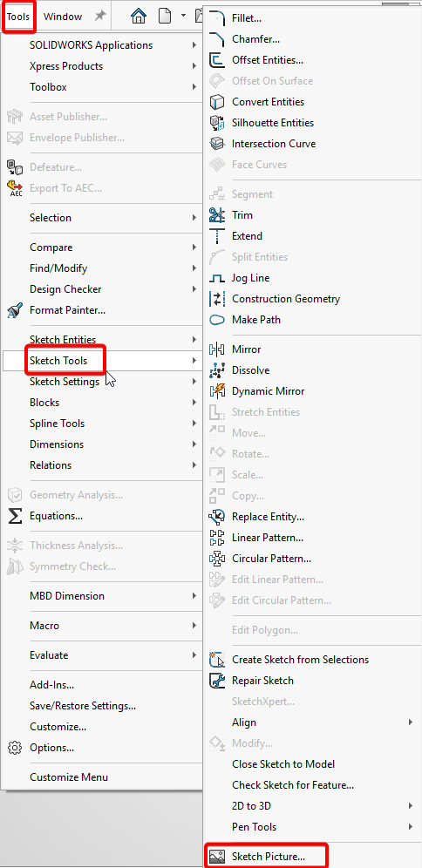Pick the Mirror entities icon

pos(217,349)
